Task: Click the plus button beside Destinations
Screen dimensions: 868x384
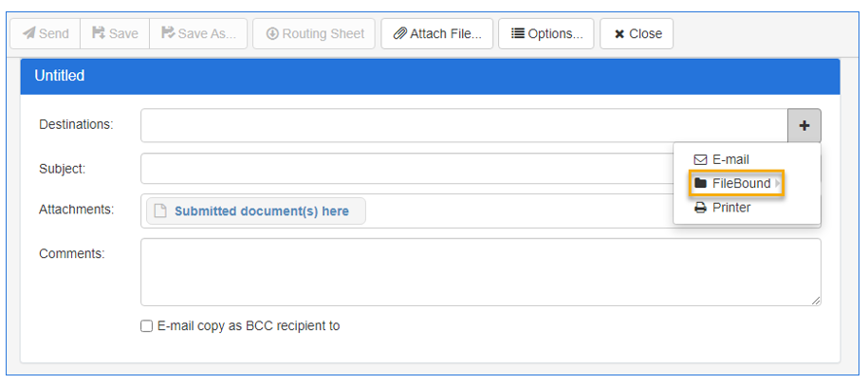Action: 804,125
